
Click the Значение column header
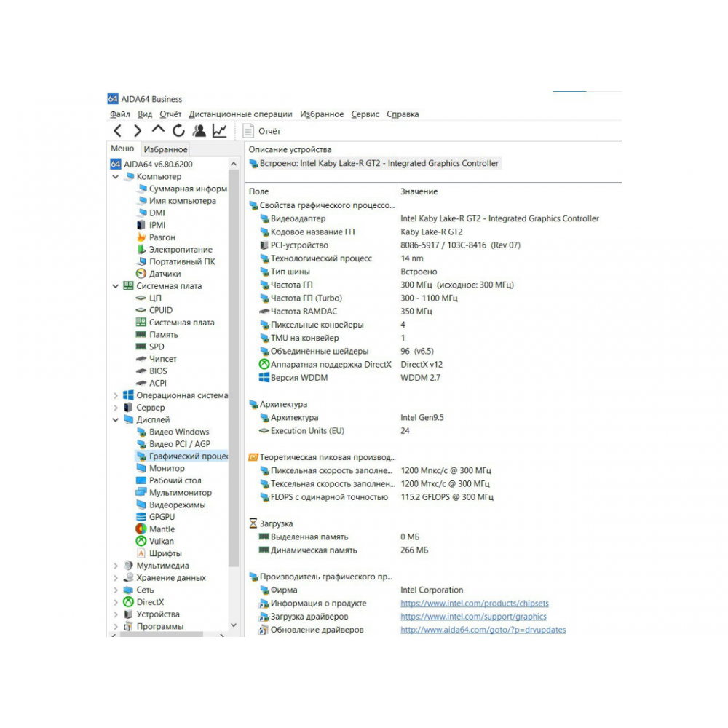pyautogui.click(x=419, y=191)
